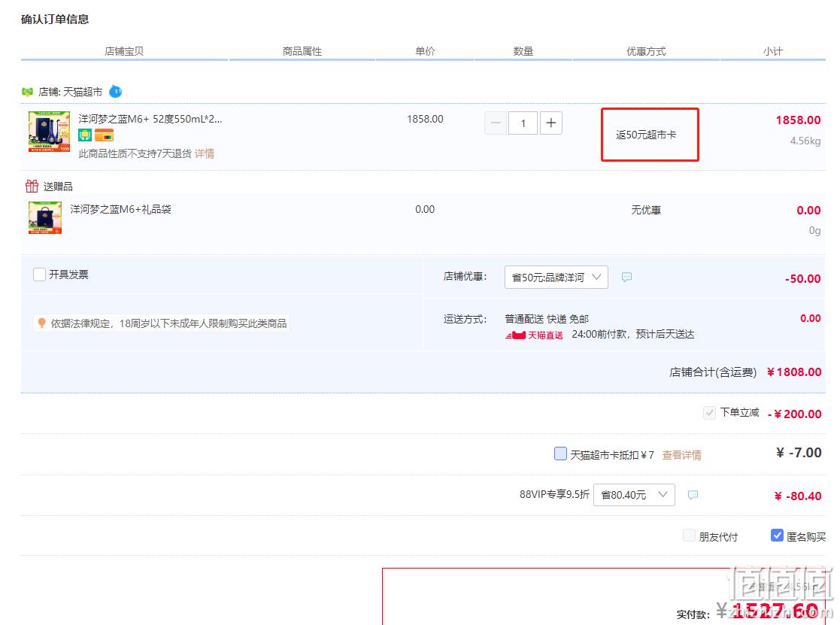The height and width of the screenshot is (625, 840).
Task: Click the 返50元超市卡 discount text
Action: (646, 135)
